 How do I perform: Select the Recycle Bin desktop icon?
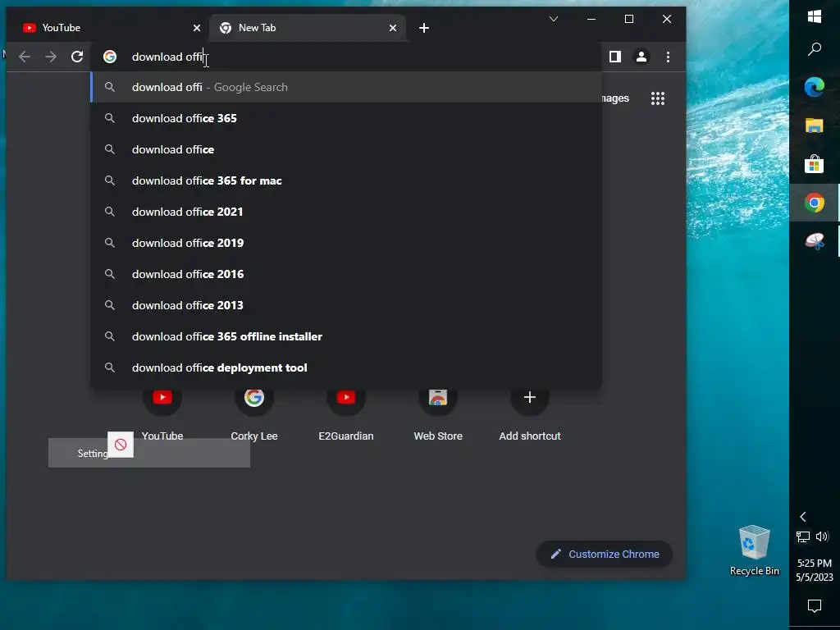(x=755, y=550)
